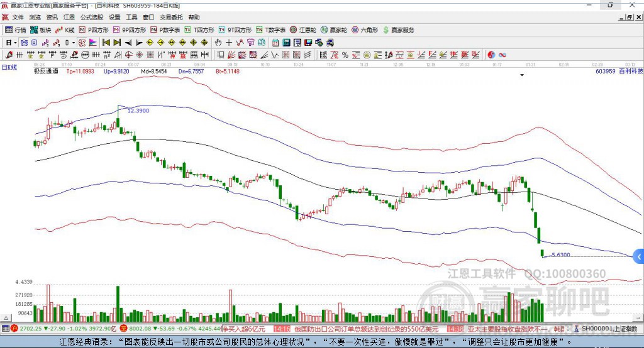Click the blue side panel chevron

point(639,257)
